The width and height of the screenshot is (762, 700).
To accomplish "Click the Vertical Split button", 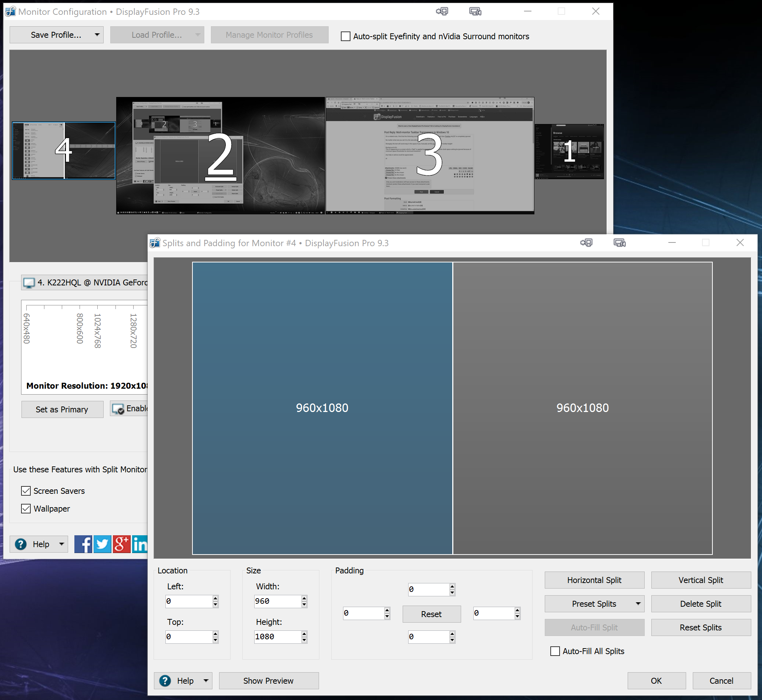I will (x=701, y=580).
